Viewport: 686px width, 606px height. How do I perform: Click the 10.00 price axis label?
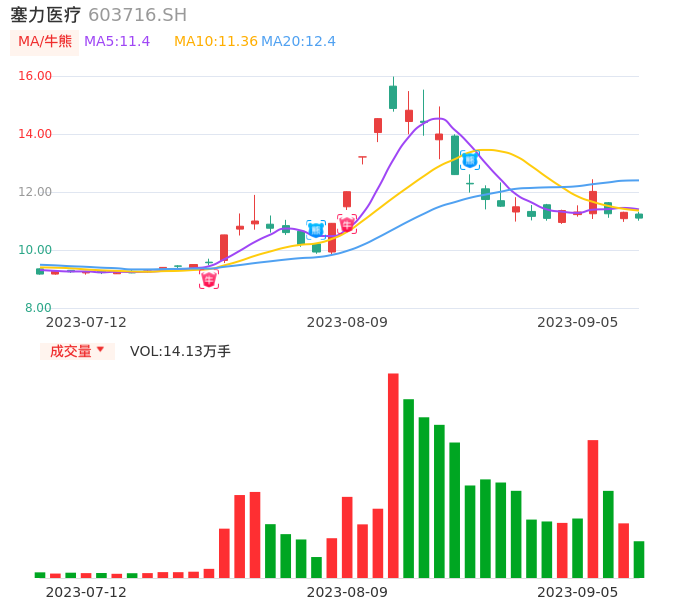pos(35,250)
